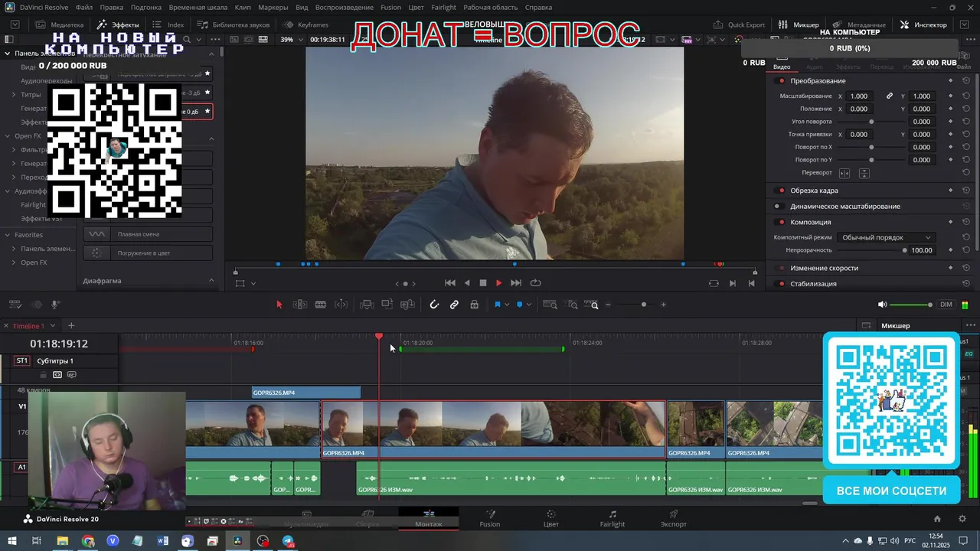Click the Масштабирование X value field
This screenshot has height=551, width=980.
pyautogui.click(x=859, y=96)
